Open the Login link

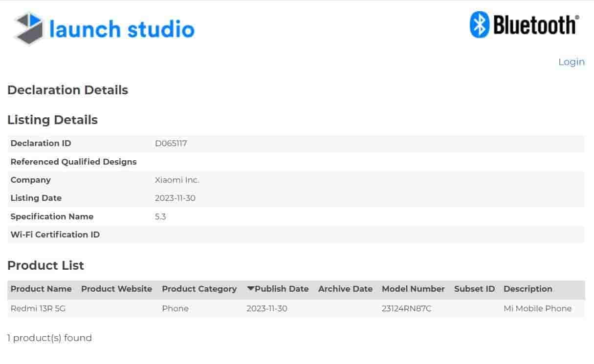tap(571, 62)
